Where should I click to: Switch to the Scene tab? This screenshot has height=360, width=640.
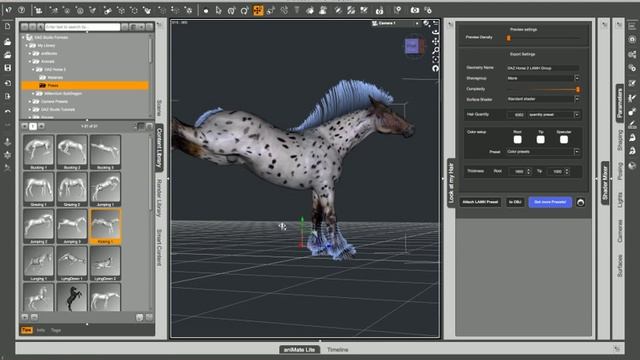(x=159, y=107)
